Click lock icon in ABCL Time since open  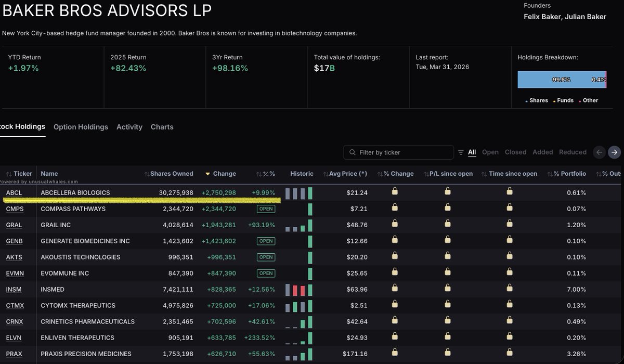[510, 191]
